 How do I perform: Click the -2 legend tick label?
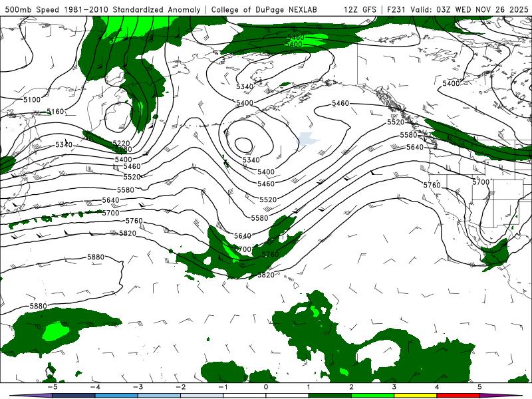pos(180,387)
